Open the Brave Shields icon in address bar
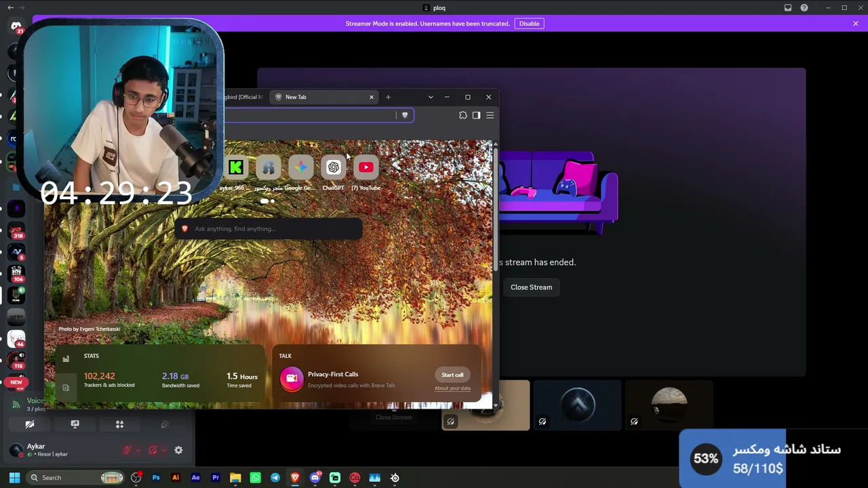The width and height of the screenshot is (868, 488). (405, 115)
